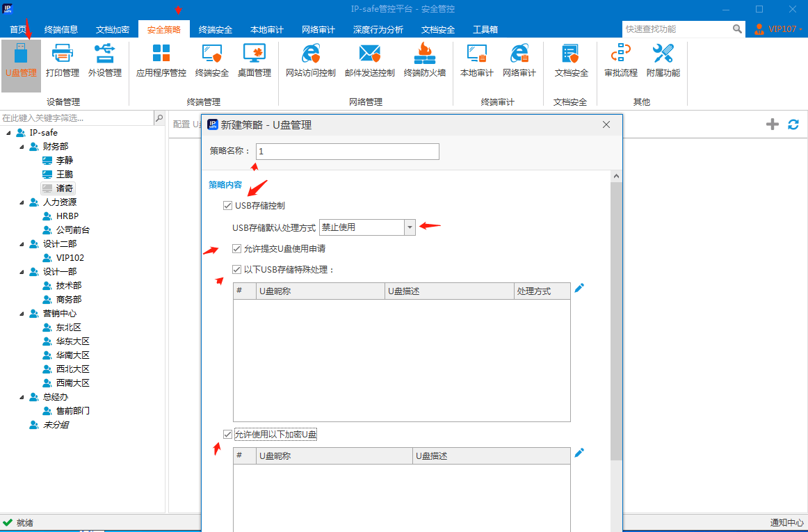Toggle 允许提交U盘使用申请 checkbox

pos(238,248)
